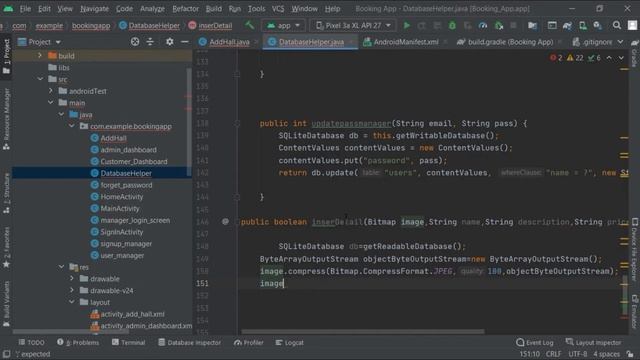Click the Debug app bug icon
Image resolution: width=640 pixels, height=360 pixels.
[x=452, y=25]
